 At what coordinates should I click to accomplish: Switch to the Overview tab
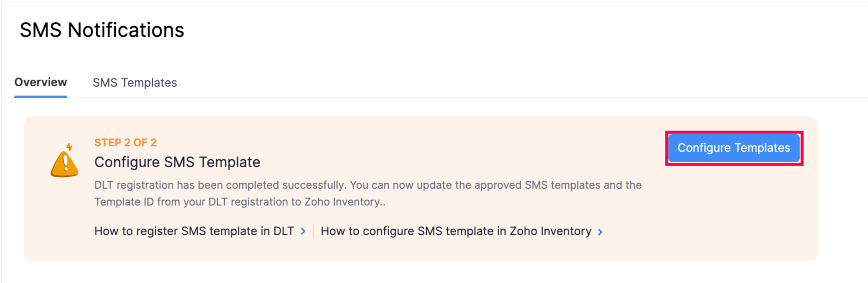tap(40, 82)
